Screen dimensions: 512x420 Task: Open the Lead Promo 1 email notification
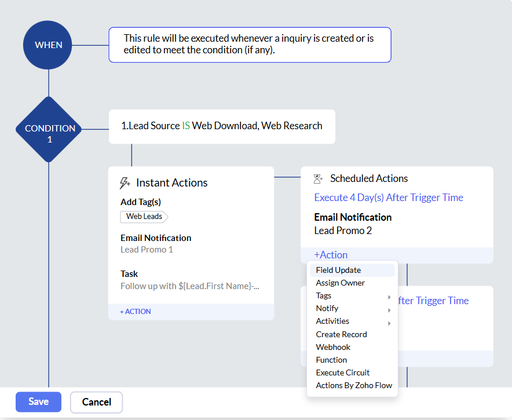[147, 250]
